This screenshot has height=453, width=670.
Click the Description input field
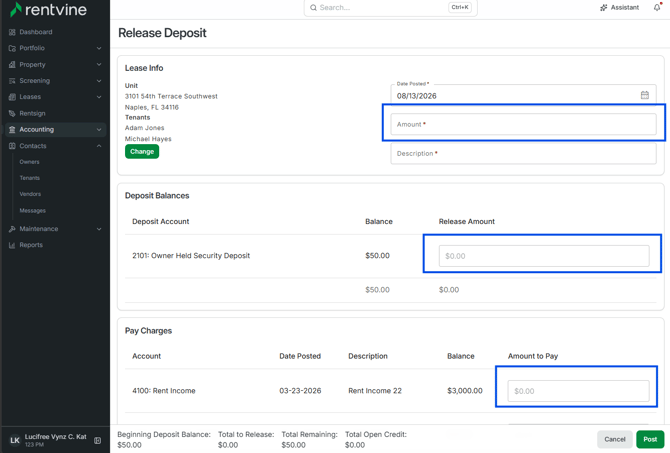pyautogui.click(x=523, y=153)
